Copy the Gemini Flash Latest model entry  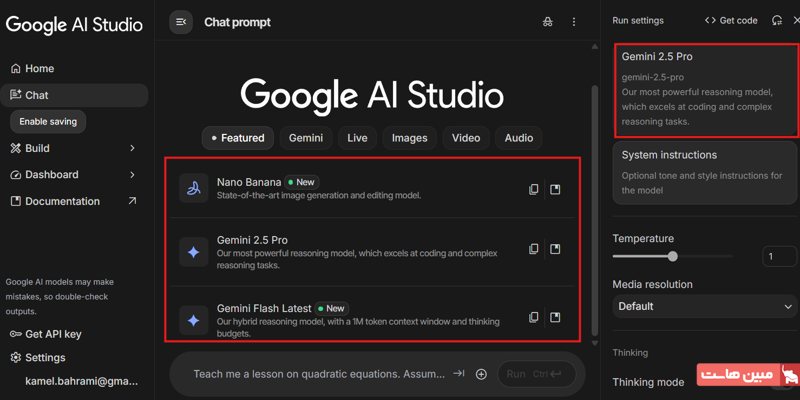[533, 317]
